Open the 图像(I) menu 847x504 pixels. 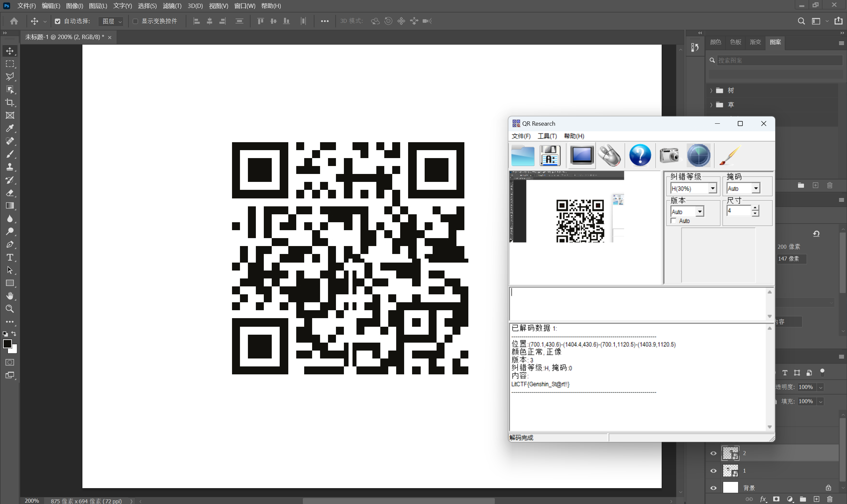click(x=74, y=6)
